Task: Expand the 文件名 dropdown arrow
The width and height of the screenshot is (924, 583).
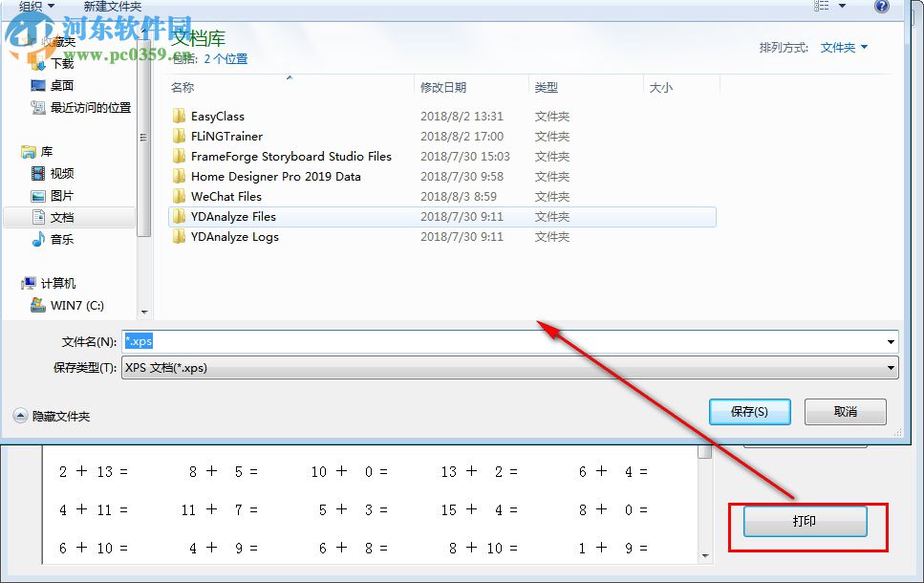Action: click(891, 342)
